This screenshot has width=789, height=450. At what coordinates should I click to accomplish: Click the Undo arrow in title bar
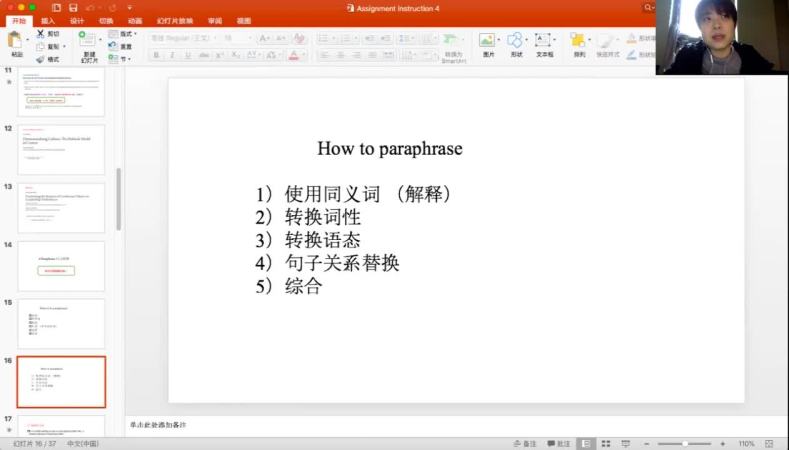pos(91,8)
